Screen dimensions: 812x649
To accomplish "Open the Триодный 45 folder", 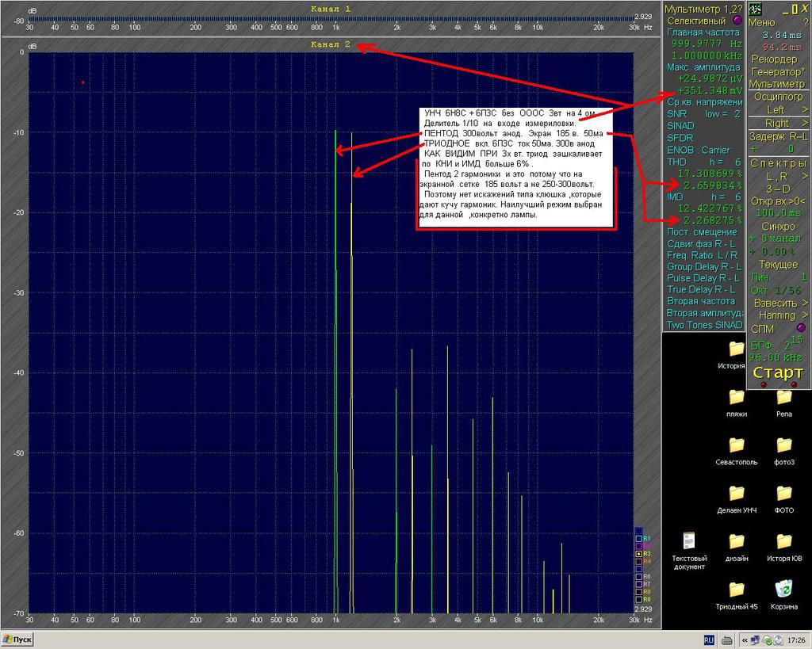I will (x=737, y=594).
